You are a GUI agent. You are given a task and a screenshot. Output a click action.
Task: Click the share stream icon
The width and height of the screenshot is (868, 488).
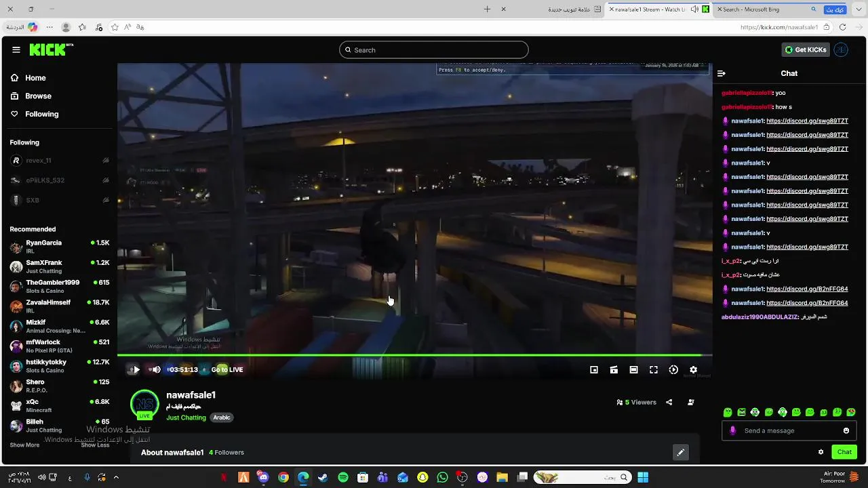[x=669, y=402]
